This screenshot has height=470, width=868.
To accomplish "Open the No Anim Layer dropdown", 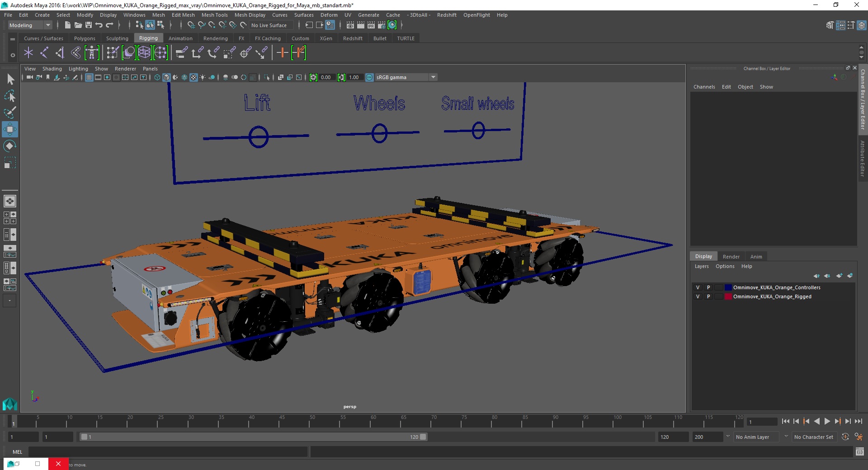I will point(756,437).
